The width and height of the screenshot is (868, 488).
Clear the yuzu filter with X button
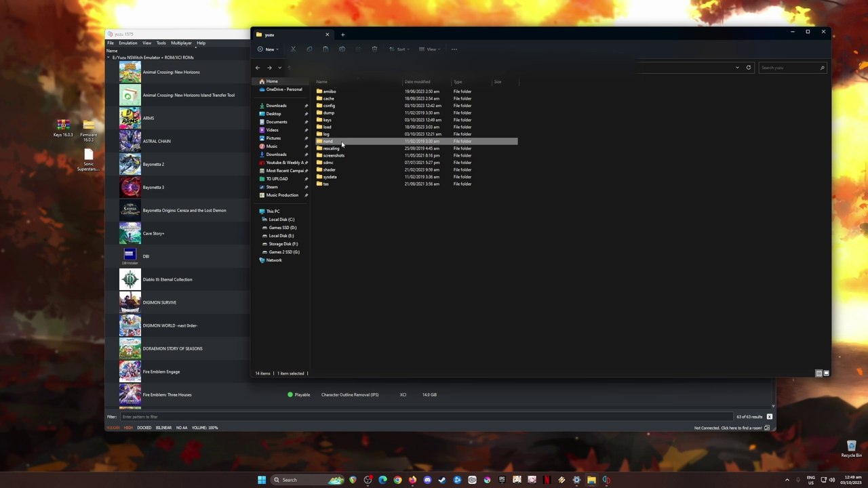769,417
